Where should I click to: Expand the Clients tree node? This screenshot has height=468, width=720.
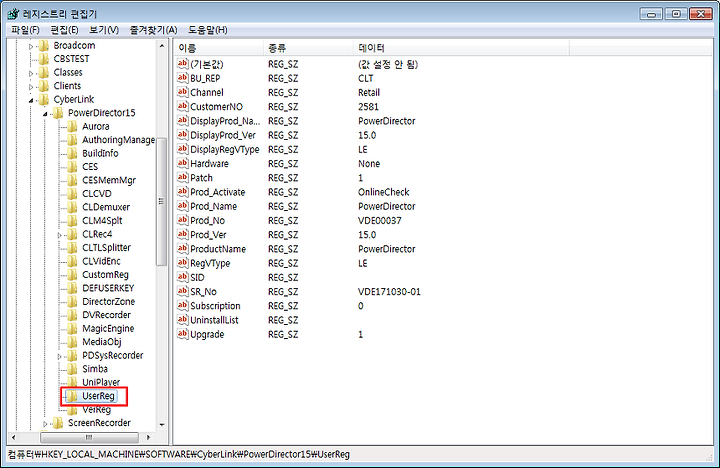click(x=31, y=86)
